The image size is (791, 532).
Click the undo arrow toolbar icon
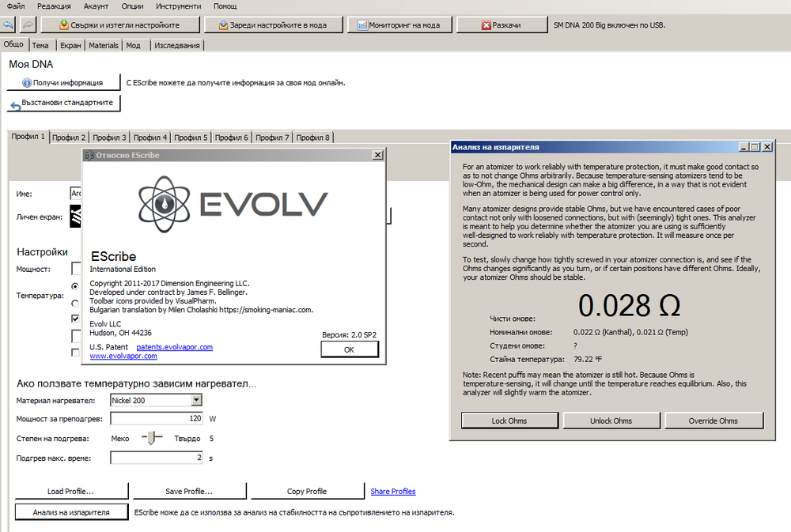tap(9, 25)
